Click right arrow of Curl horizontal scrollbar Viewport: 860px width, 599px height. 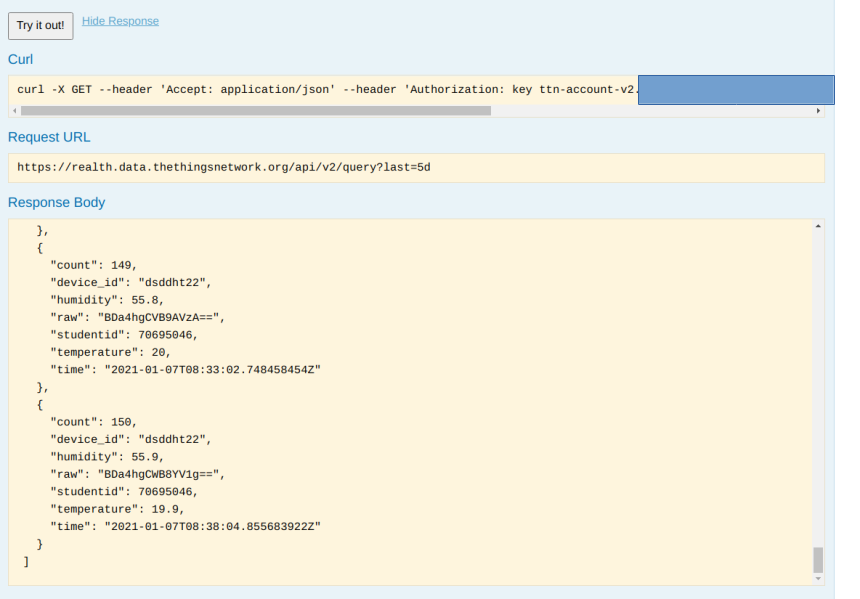click(x=819, y=111)
